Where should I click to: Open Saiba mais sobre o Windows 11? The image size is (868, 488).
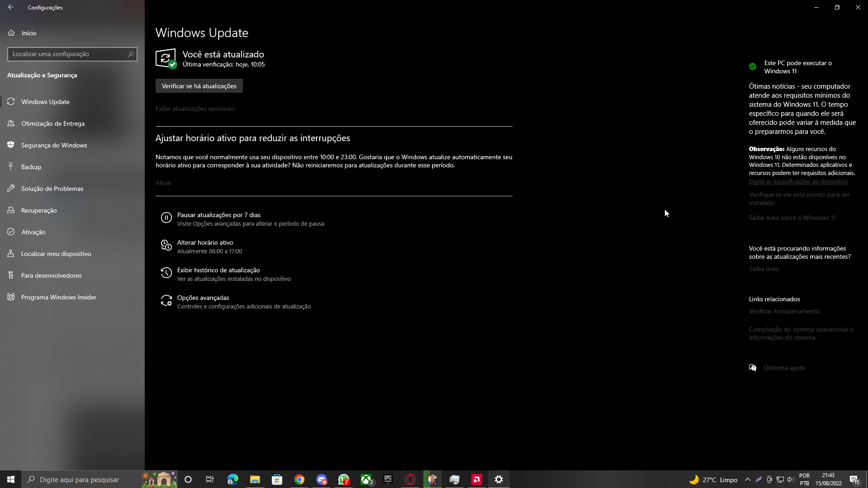point(792,218)
